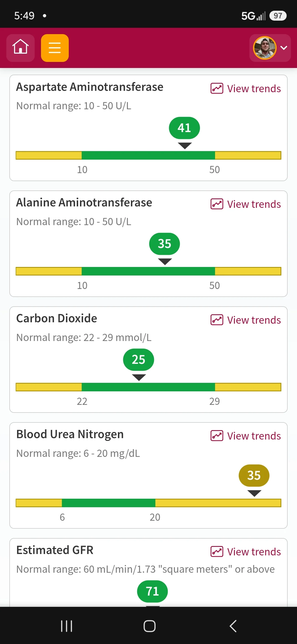
Task: Open Android recent apps button
Action: (x=66, y=626)
